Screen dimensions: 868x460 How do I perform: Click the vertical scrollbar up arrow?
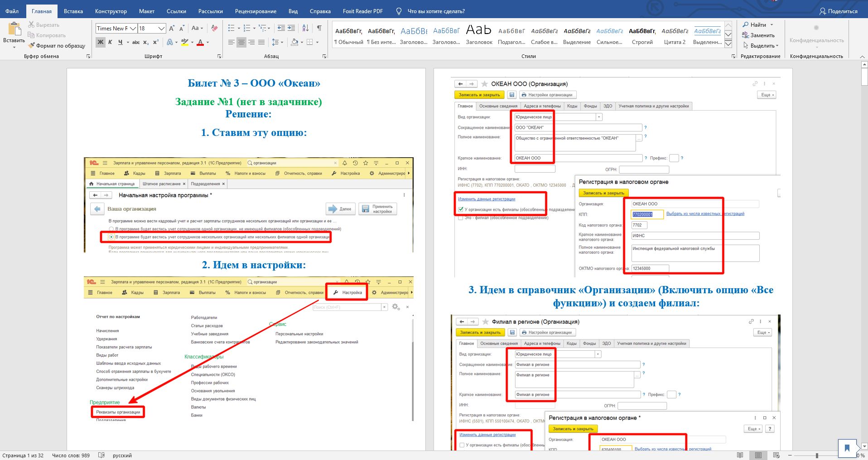tap(864, 65)
